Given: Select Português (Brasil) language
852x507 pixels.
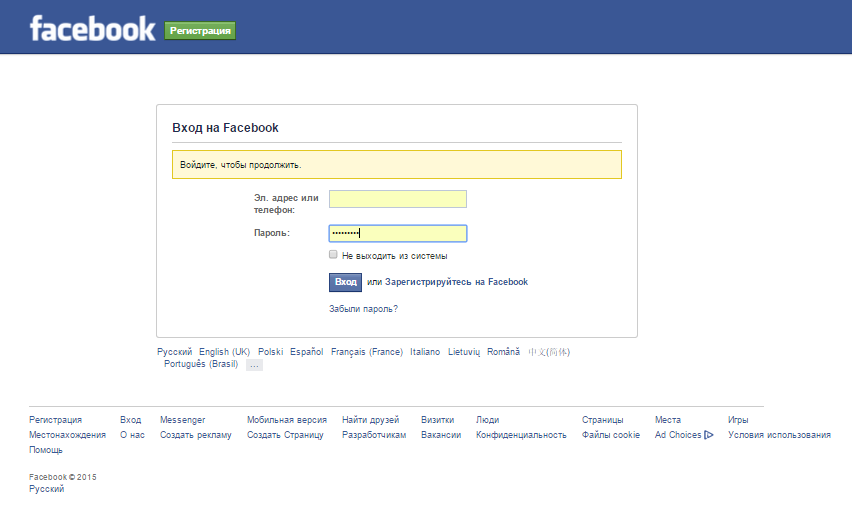Looking at the screenshot, I should [x=201, y=364].
